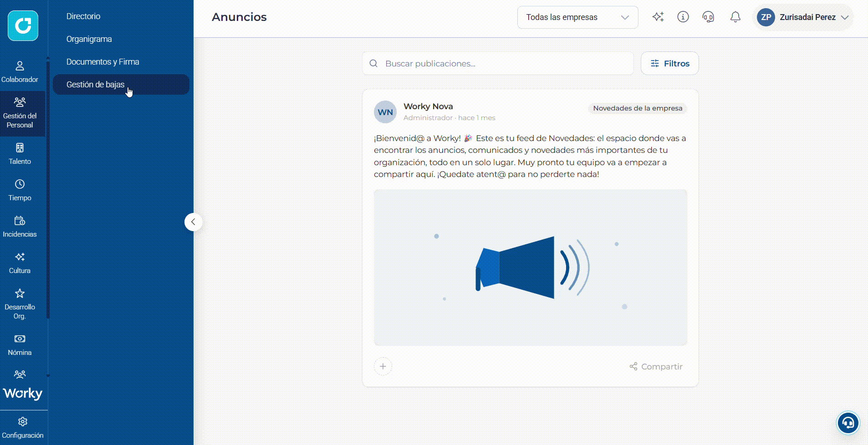868x445 pixels.
Task: Expand Zurisadai Perez user menu
Action: [803, 17]
